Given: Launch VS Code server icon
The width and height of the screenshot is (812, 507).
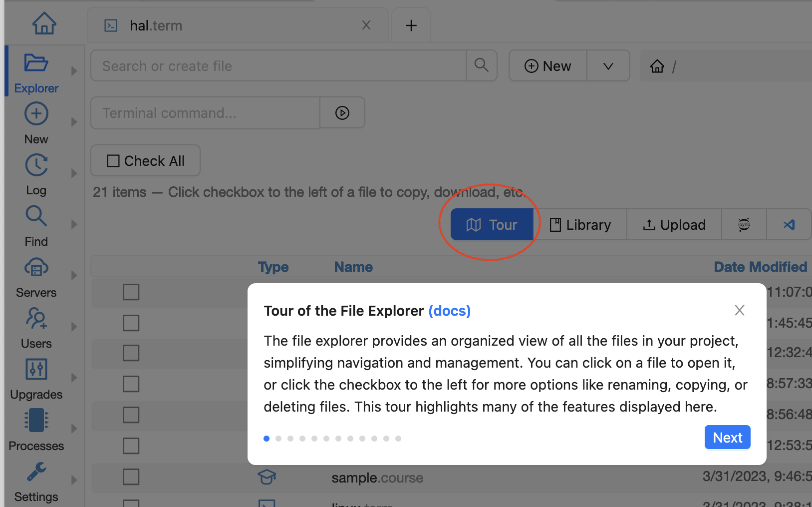Looking at the screenshot, I should 789,225.
